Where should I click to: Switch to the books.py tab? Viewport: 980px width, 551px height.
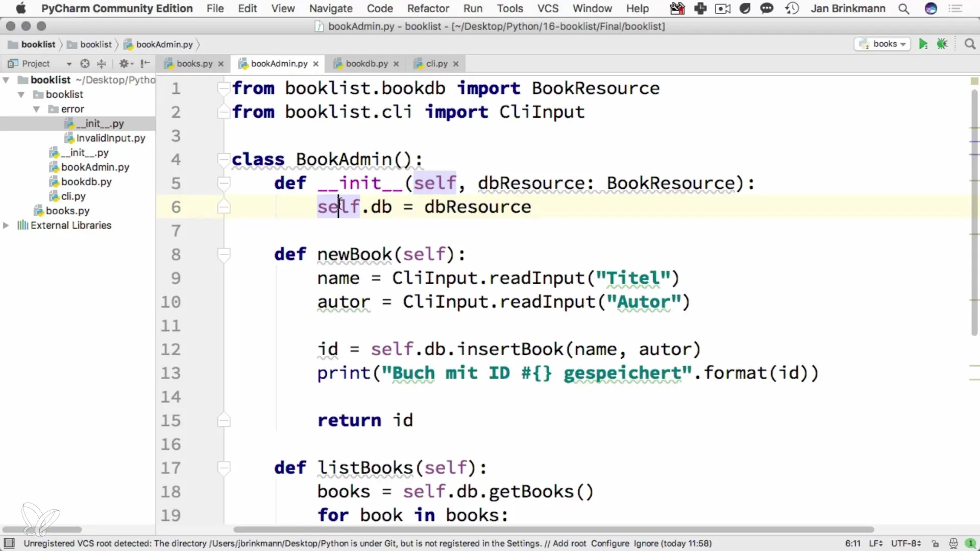click(194, 64)
